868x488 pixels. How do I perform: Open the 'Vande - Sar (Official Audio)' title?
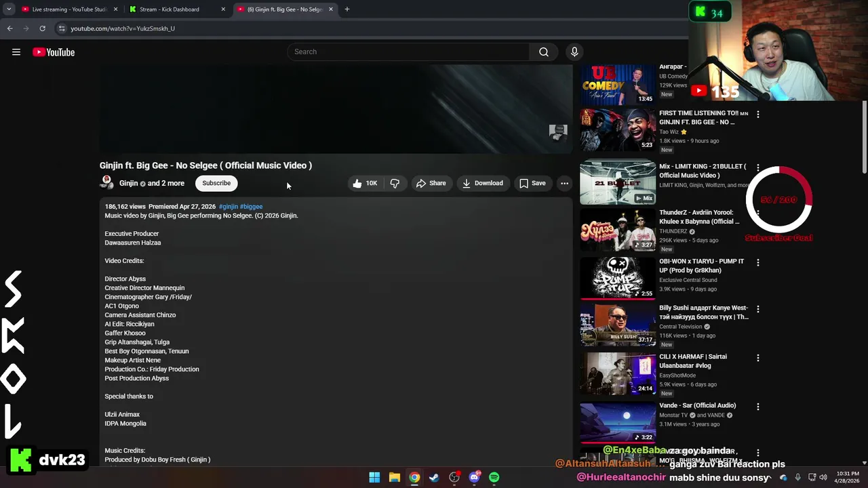697,405
